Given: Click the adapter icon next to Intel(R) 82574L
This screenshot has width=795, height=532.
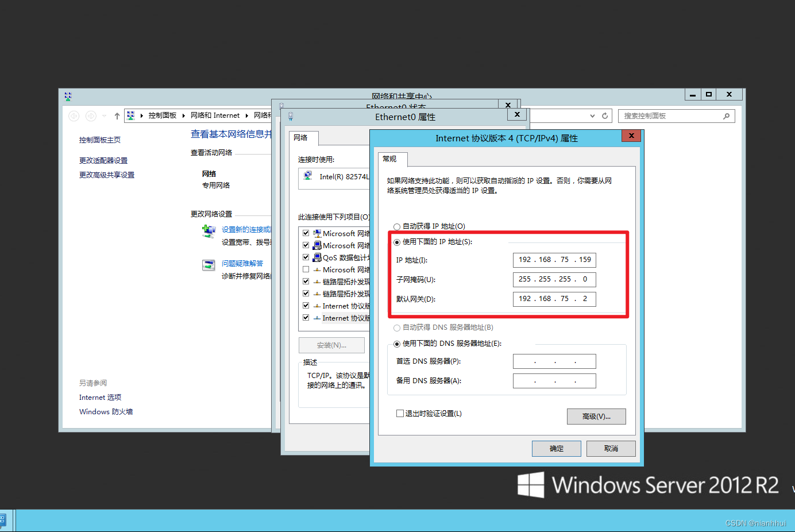Looking at the screenshot, I should click(x=308, y=176).
